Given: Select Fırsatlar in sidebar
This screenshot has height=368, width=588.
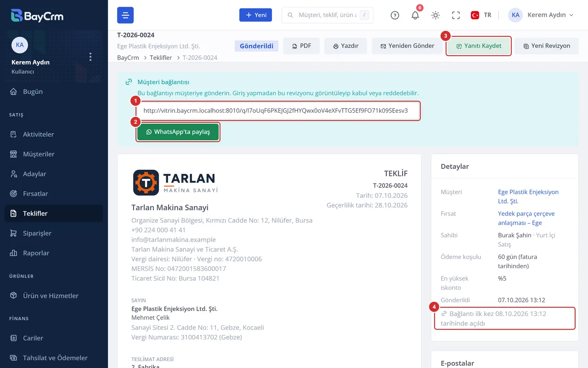Looking at the screenshot, I should click(54, 194).
